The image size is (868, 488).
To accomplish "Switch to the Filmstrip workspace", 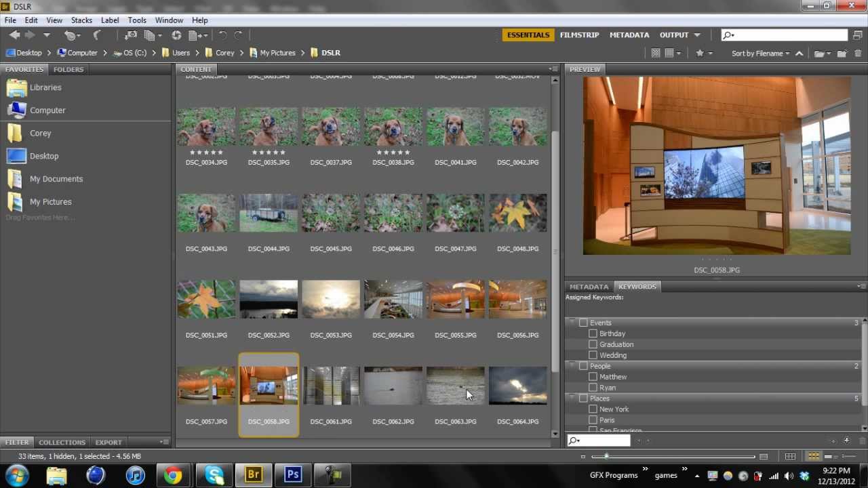I will tap(579, 35).
